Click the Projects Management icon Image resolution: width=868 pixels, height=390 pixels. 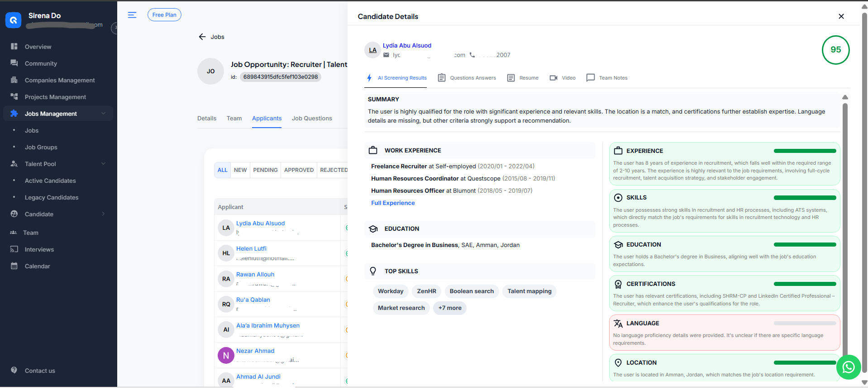coord(14,96)
